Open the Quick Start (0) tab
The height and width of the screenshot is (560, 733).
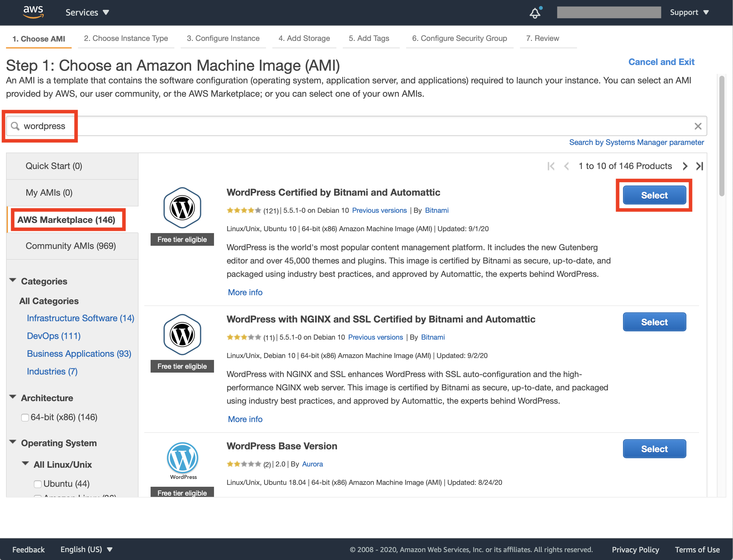point(72,166)
